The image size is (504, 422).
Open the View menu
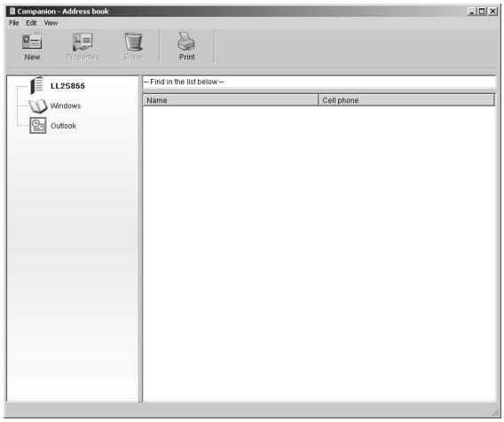click(51, 23)
